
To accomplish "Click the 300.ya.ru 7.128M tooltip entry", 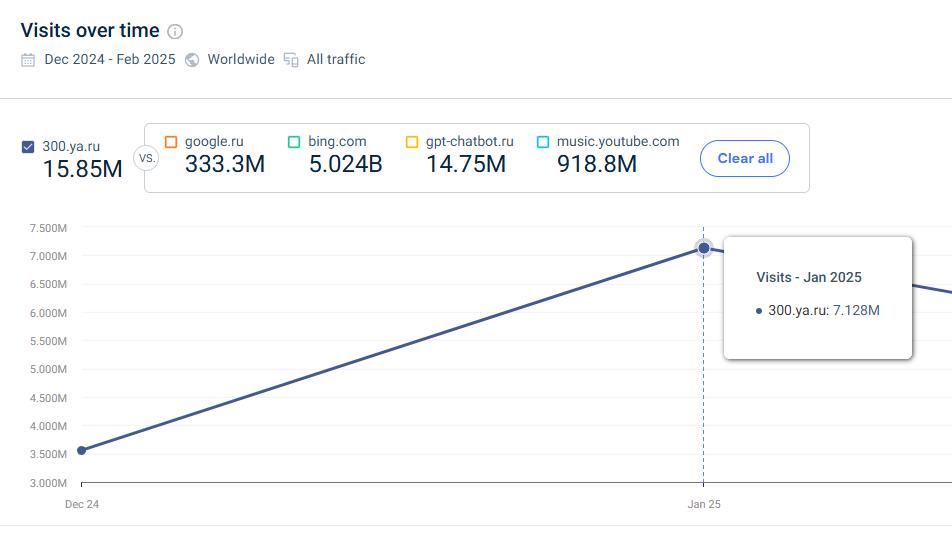I will pyautogui.click(x=818, y=310).
